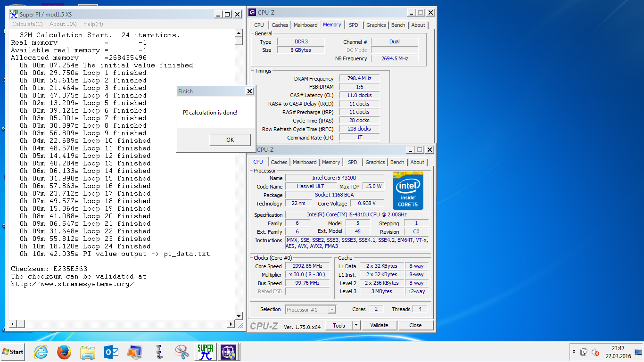644x362 pixels.
Task: Select About tab in the Memory-tab CPU-Z window
Action: point(418,25)
